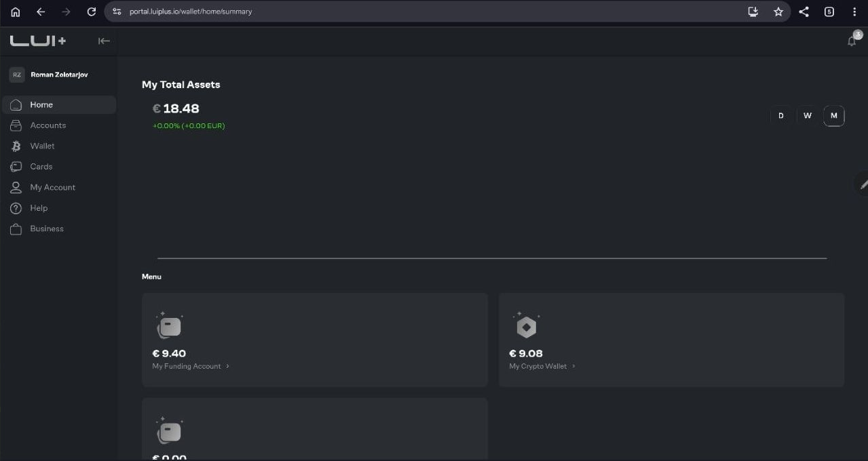Click chevron next to My Funding Account
This screenshot has height=461, width=868.
[227, 366]
